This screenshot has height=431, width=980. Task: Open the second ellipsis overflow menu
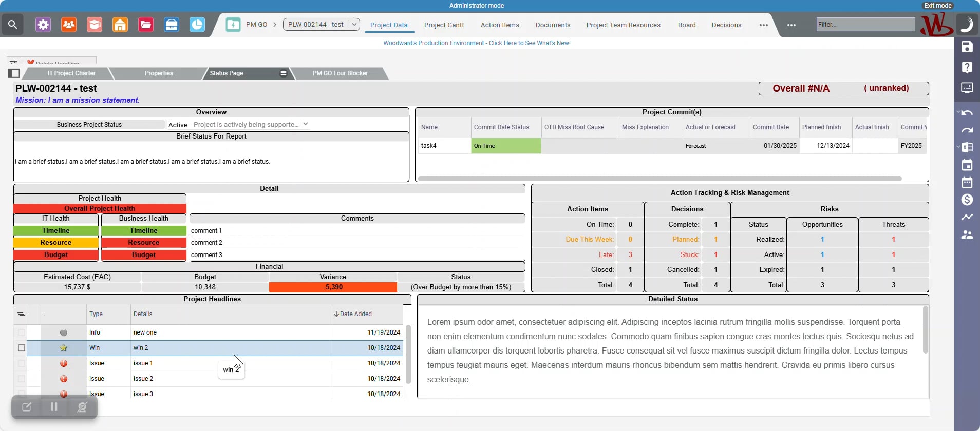pyautogui.click(x=791, y=25)
